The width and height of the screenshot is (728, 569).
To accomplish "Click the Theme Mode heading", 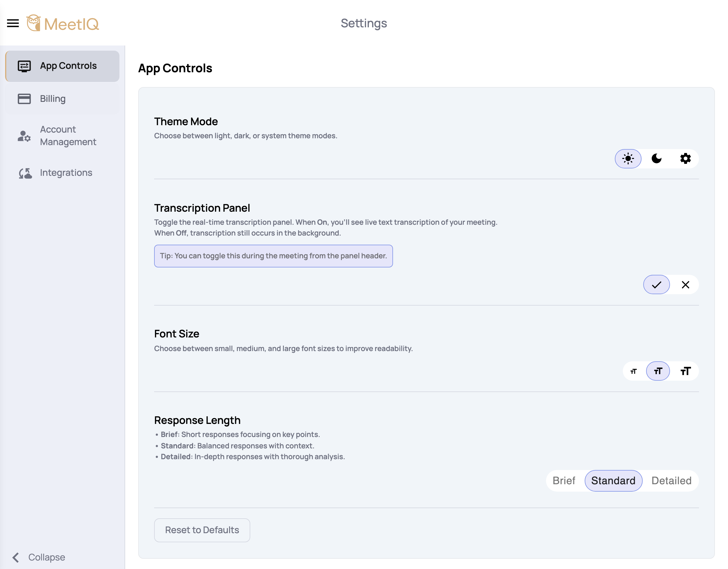I will pos(186,121).
